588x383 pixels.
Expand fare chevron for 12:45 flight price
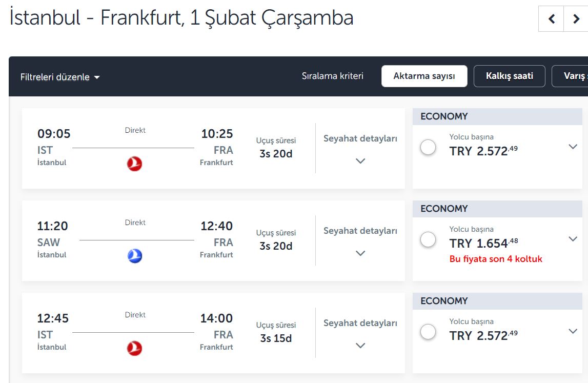point(573,331)
